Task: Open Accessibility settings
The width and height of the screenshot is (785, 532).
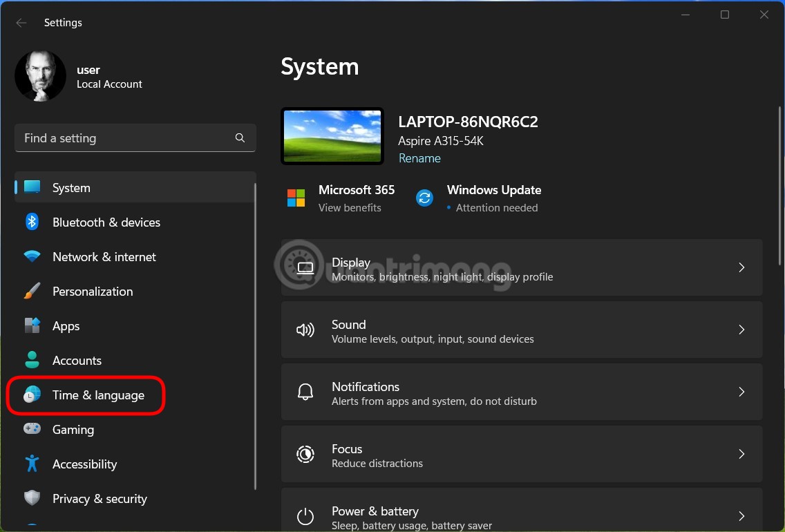Action: (135, 464)
